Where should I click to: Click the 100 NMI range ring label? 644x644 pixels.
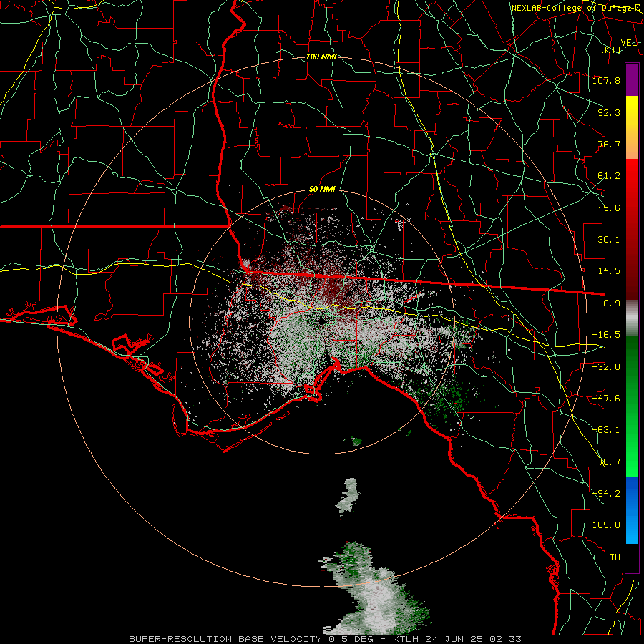click(x=321, y=57)
